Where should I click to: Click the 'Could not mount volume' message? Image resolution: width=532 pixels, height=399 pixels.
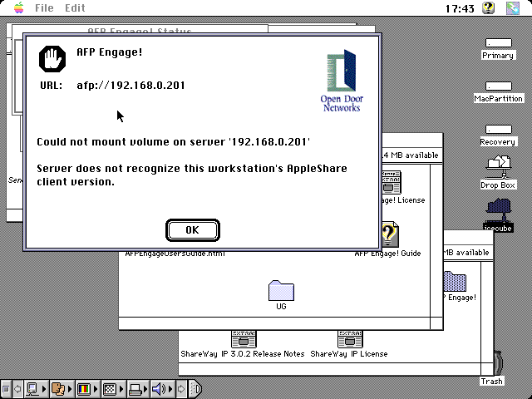click(x=174, y=141)
